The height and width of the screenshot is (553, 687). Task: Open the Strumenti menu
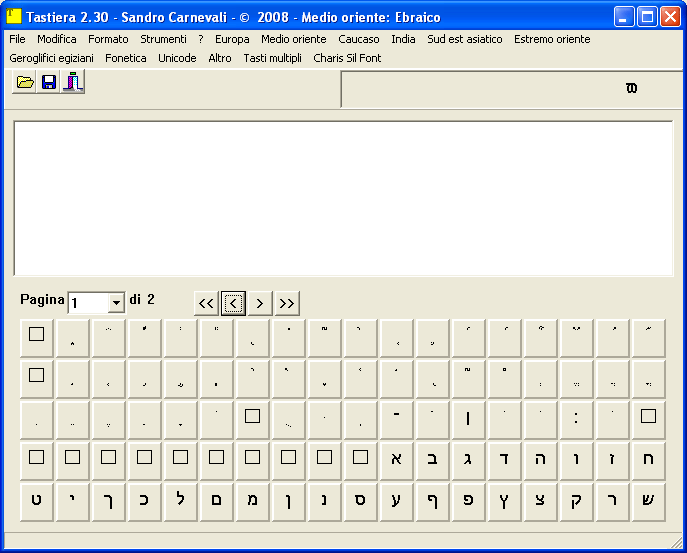[163, 39]
